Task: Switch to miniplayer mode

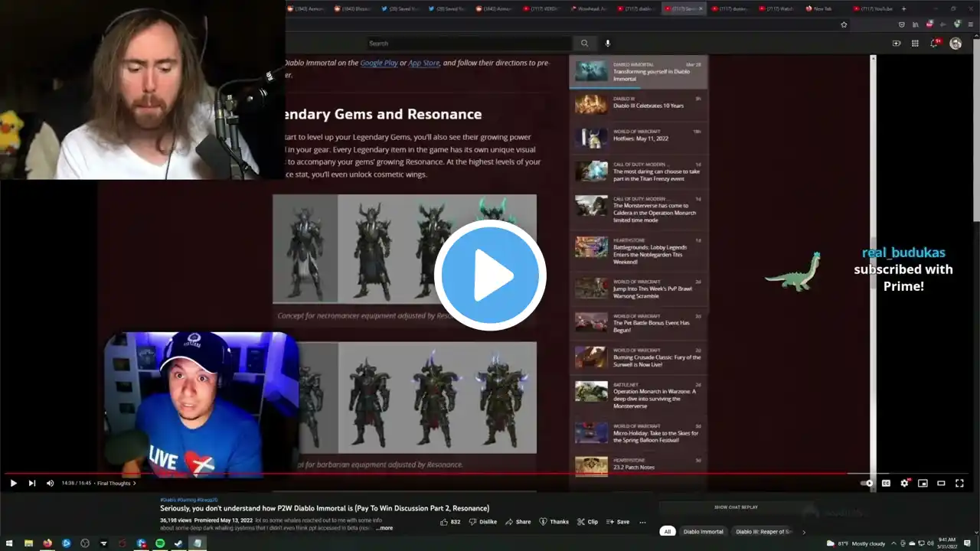Action: point(923,483)
